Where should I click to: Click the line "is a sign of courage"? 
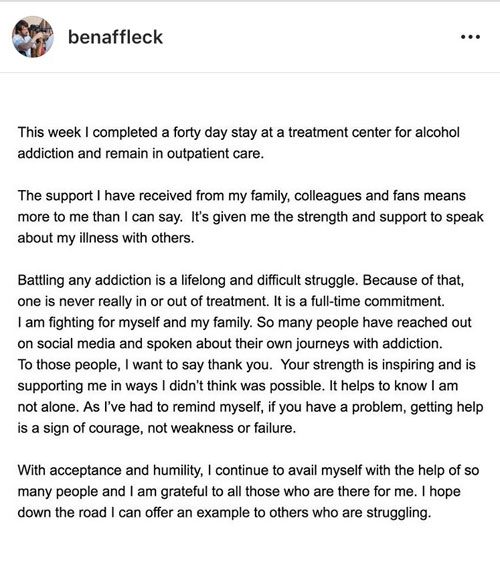[157, 428]
